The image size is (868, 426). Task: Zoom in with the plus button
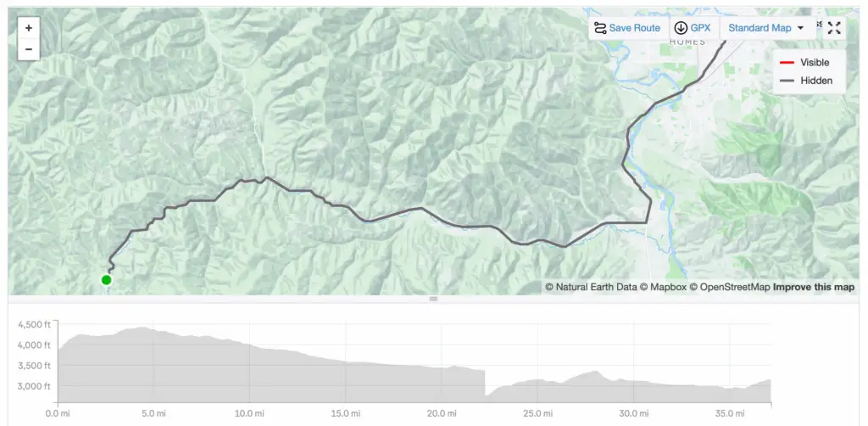pos(29,28)
